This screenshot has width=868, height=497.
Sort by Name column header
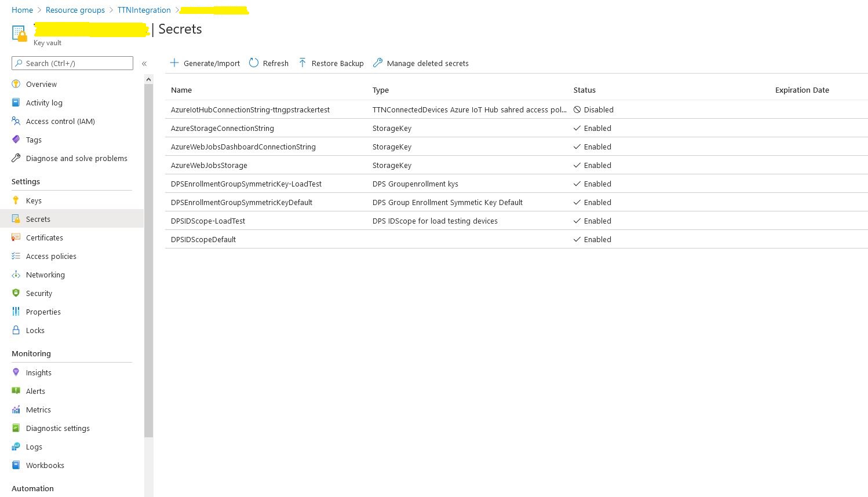pos(181,90)
